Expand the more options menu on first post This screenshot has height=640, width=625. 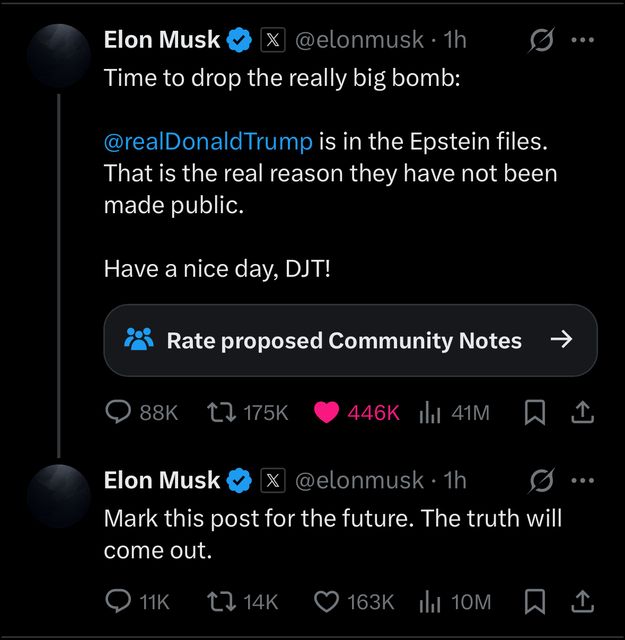click(x=583, y=40)
